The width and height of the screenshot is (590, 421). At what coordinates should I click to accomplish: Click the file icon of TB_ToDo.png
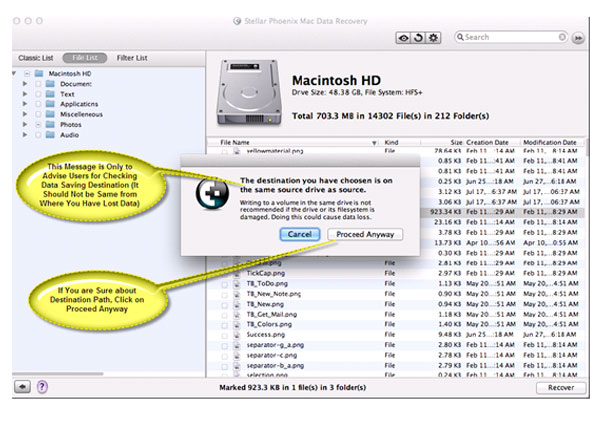pos(237,284)
